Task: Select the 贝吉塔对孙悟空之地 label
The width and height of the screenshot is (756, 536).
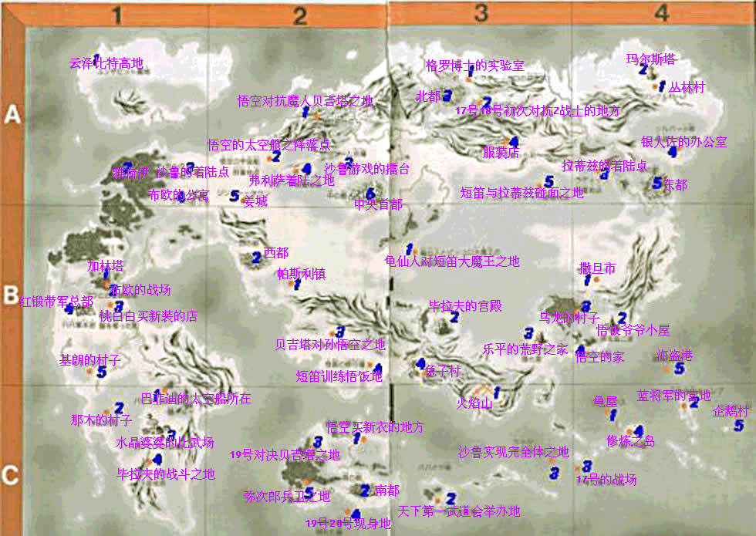Action: 330,345
